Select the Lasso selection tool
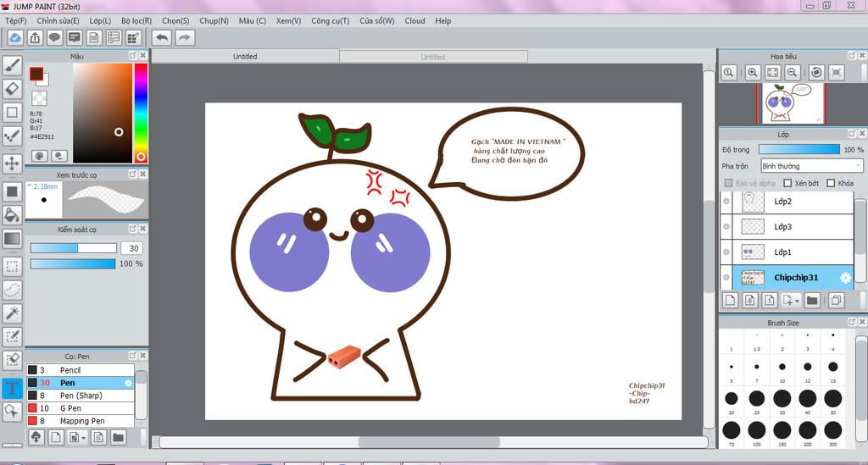868x465 pixels. [x=12, y=290]
